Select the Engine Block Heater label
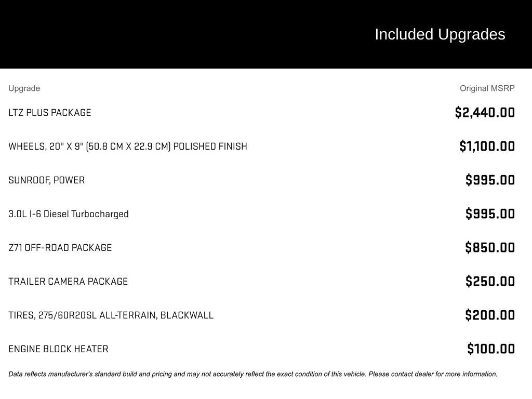The height and width of the screenshot is (399, 532). pos(59,349)
